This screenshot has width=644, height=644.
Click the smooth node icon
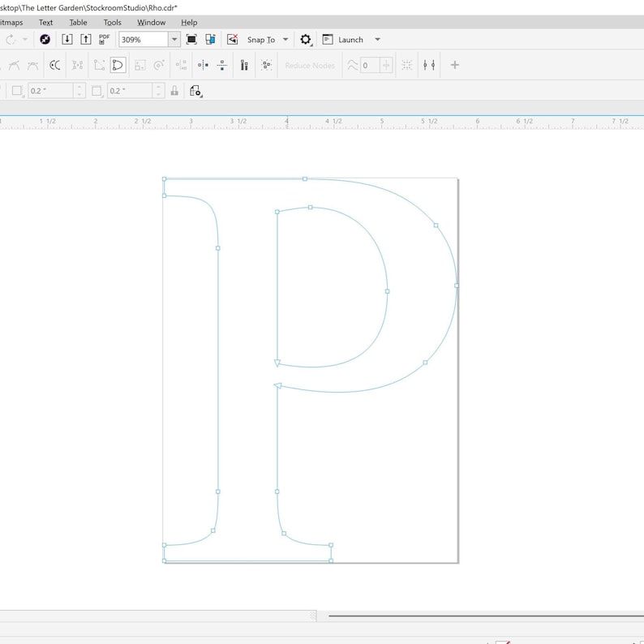(14, 65)
